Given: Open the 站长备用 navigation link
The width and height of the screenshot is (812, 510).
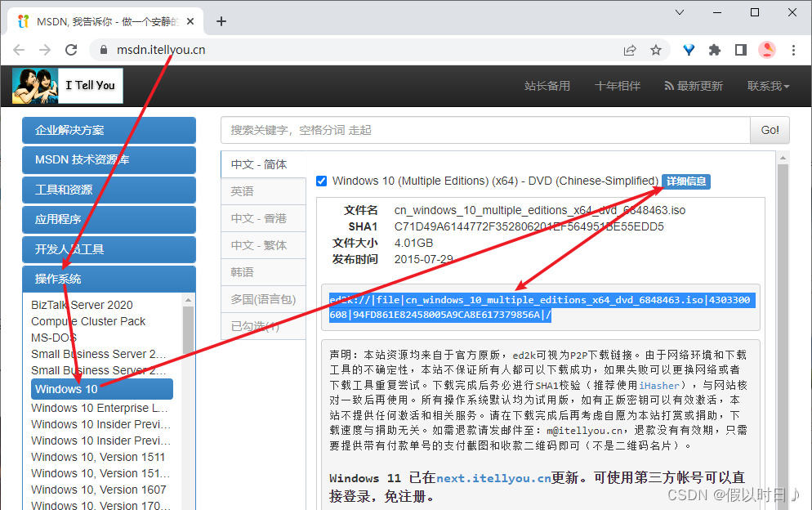Looking at the screenshot, I should pyautogui.click(x=547, y=86).
